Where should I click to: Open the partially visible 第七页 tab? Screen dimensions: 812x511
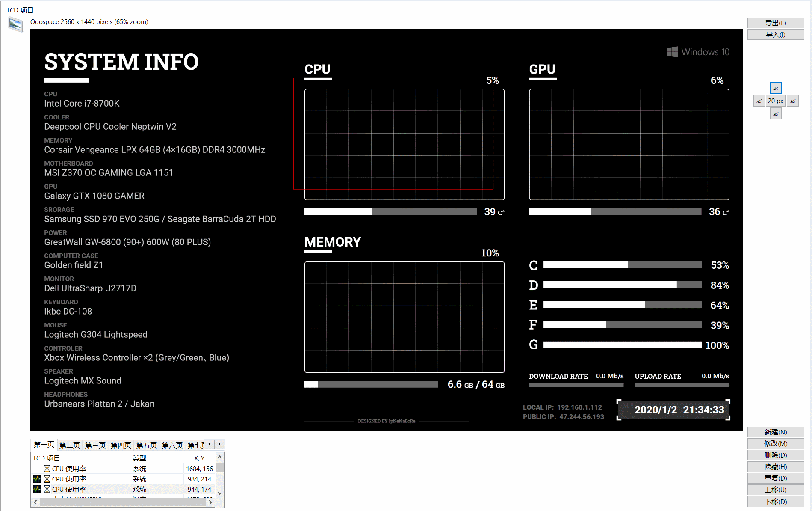(195, 445)
